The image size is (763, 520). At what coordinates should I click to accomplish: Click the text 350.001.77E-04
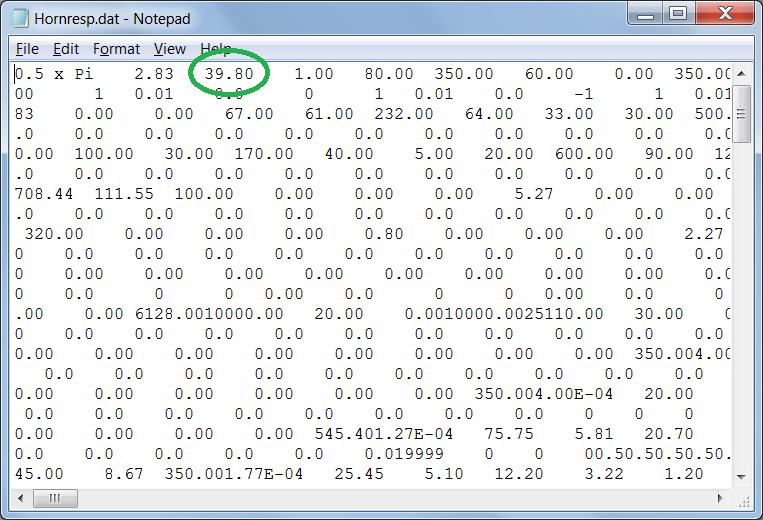(234, 473)
